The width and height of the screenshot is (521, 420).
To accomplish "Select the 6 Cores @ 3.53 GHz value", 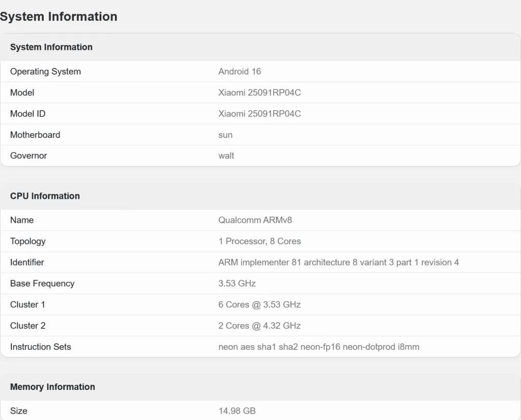I will click(x=259, y=305).
